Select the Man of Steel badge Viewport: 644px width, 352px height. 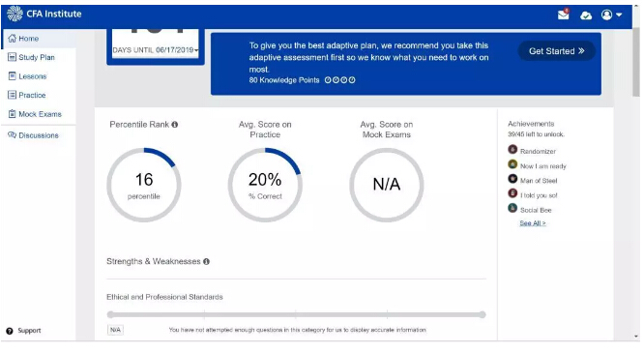[512, 179]
